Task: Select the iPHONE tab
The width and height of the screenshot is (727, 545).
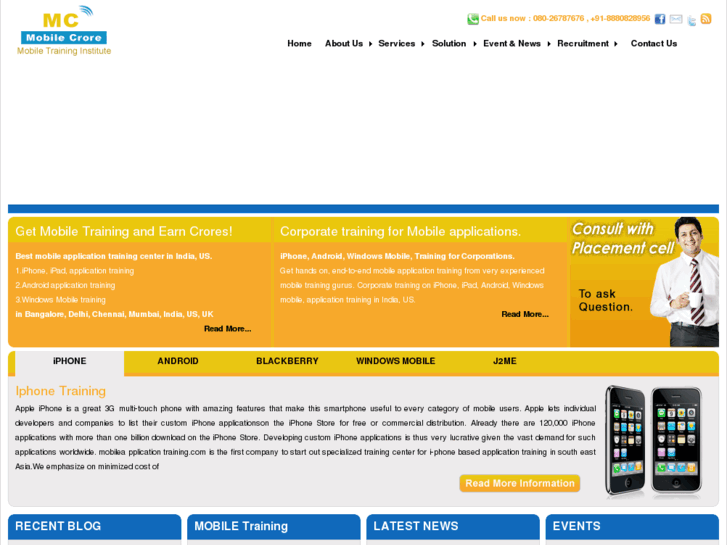Action: pos(70,361)
